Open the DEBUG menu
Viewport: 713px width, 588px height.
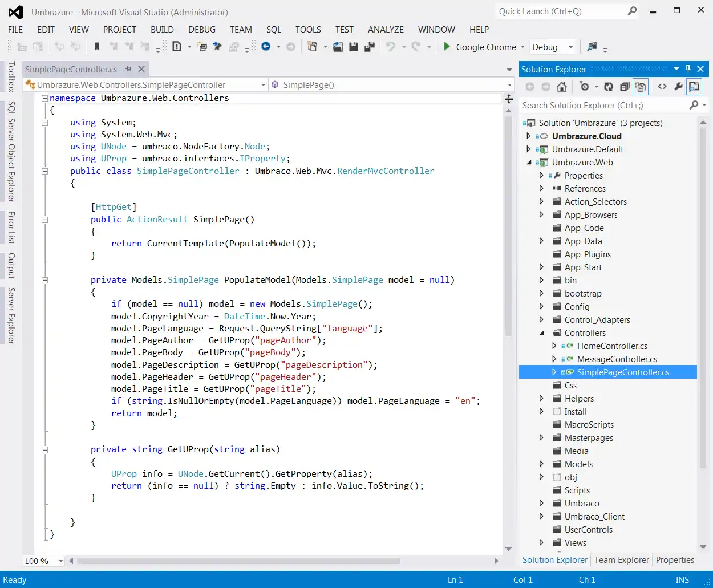[x=202, y=29]
